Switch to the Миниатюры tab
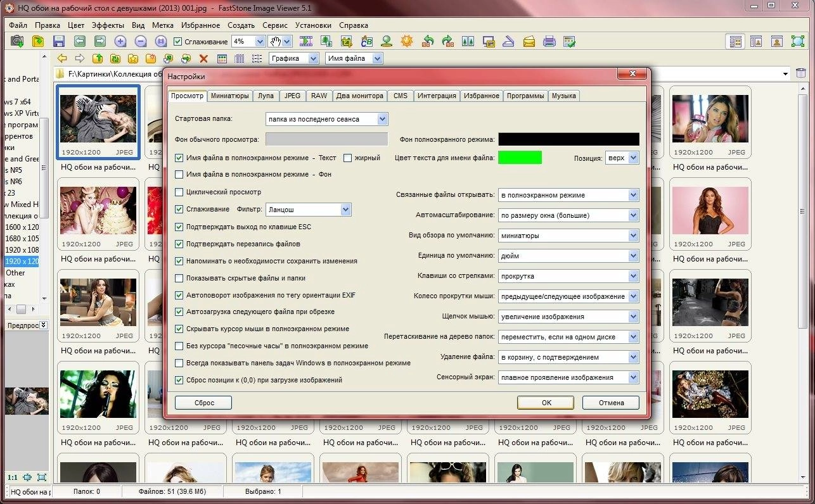815x504 pixels. coord(230,96)
